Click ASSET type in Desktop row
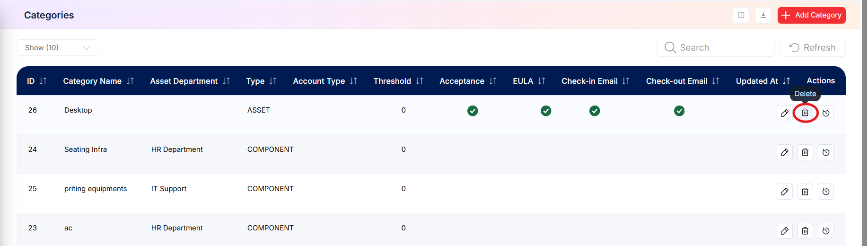Screen dimensions: 868x246 point(259,110)
